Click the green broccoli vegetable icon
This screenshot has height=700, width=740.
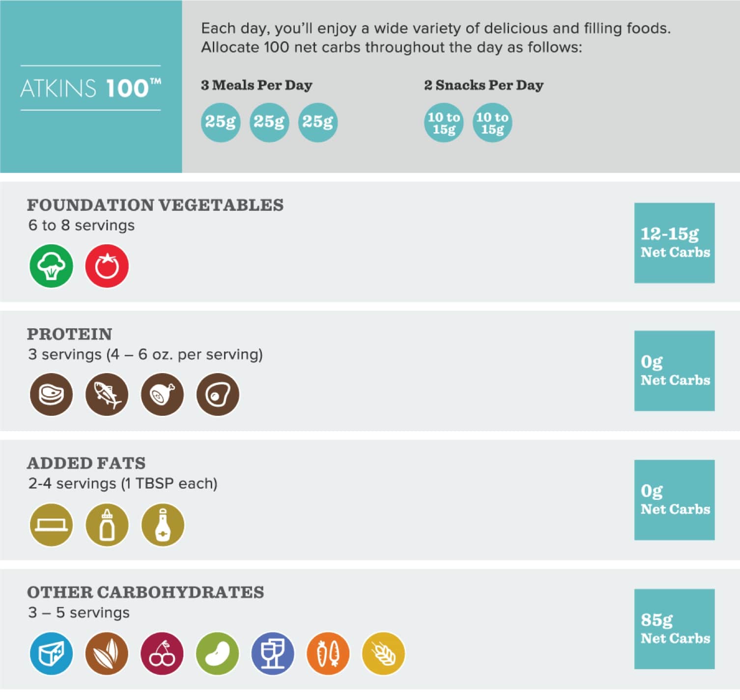click(51, 266)
